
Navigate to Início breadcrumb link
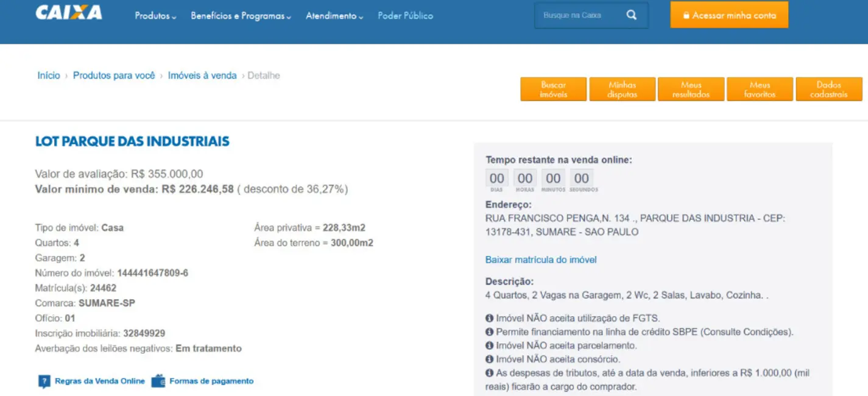coord(49,76)
